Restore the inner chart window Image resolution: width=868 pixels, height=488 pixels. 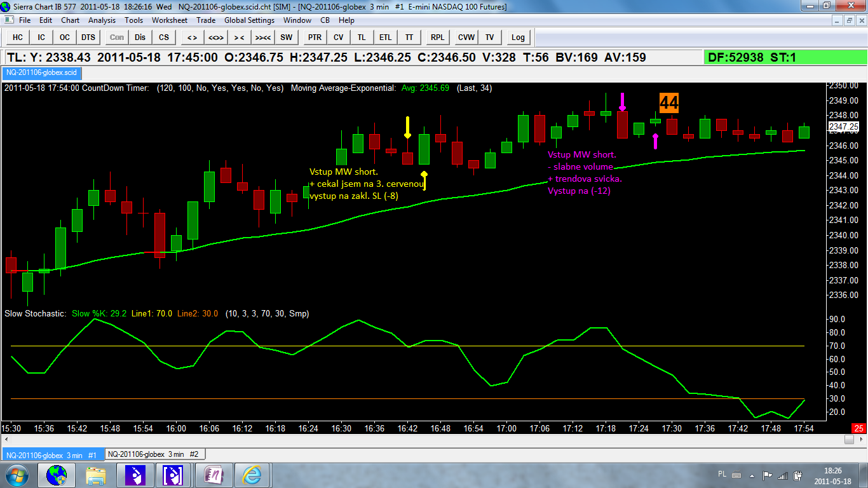click(849, 20)
